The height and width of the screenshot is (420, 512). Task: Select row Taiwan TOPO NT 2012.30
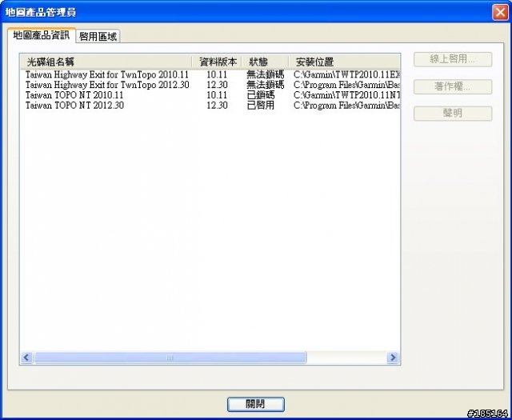(x=210, y=105)
